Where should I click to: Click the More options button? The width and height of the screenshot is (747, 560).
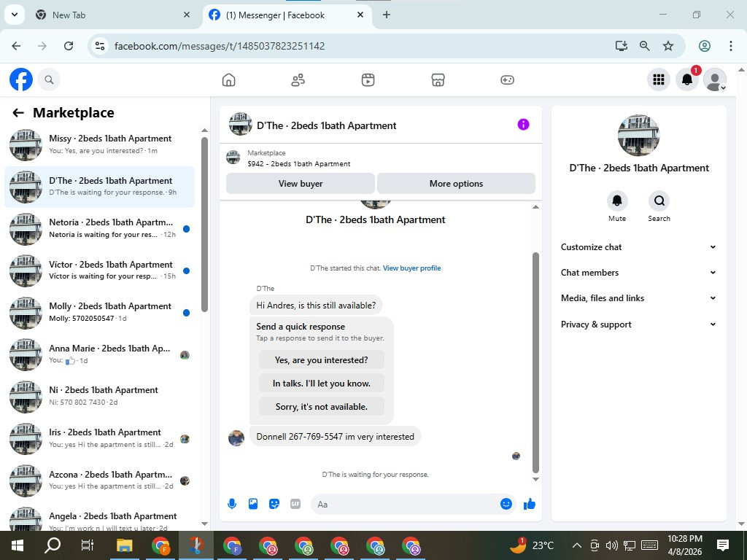pyautogui.click(x=456, y=183)
